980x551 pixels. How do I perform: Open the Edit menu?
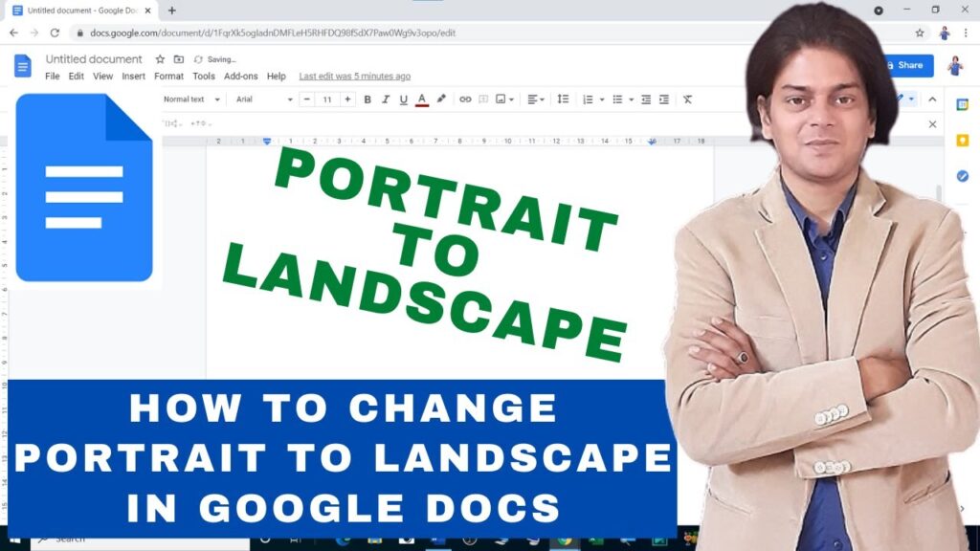(x=77, y=77)
